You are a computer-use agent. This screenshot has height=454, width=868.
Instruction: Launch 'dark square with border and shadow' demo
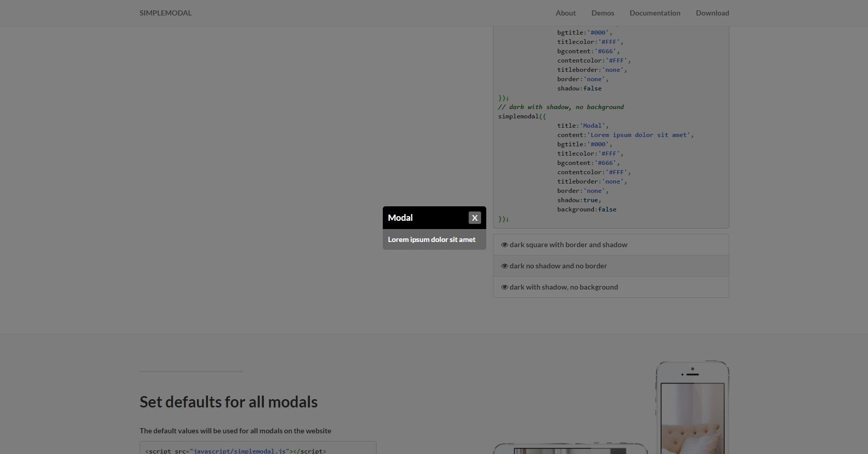[611, 245]
